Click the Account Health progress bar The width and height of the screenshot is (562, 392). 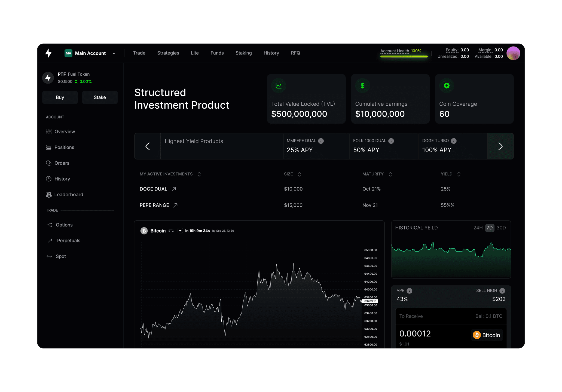404,57
